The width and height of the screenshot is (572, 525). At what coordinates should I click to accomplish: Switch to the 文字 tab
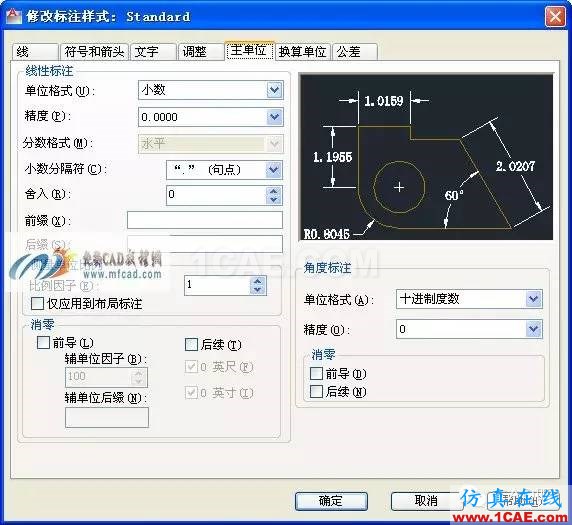(153, 51)
